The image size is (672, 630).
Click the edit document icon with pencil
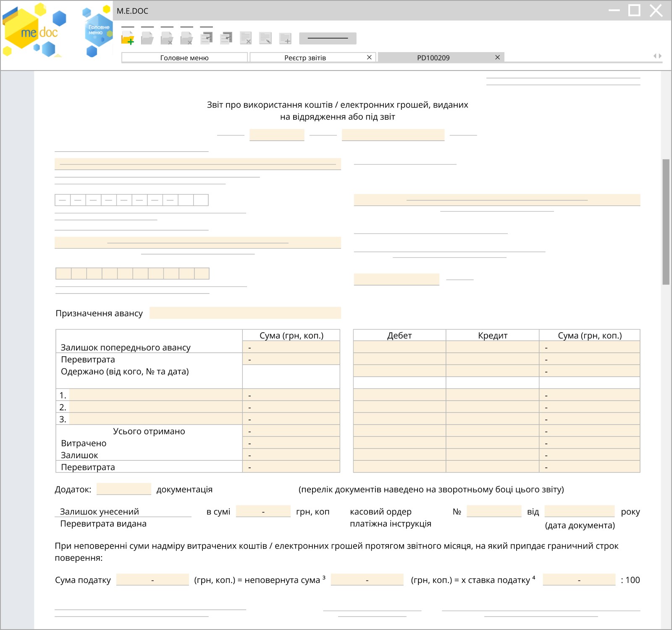click(265, 38)
